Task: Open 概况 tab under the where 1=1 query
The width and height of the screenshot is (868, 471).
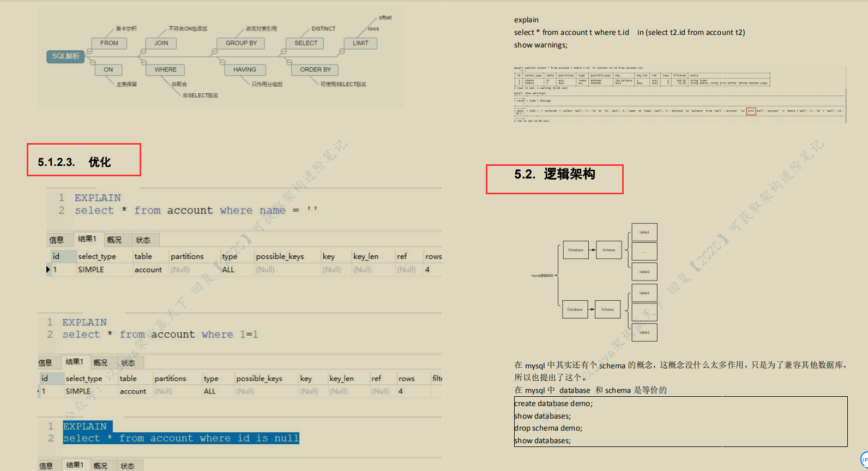Action: pos(100,363)
